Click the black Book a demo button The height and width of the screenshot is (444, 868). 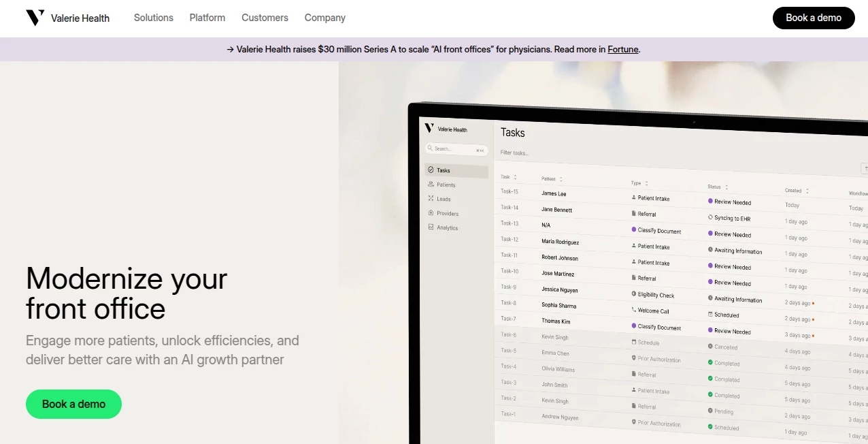pos(814,18)
